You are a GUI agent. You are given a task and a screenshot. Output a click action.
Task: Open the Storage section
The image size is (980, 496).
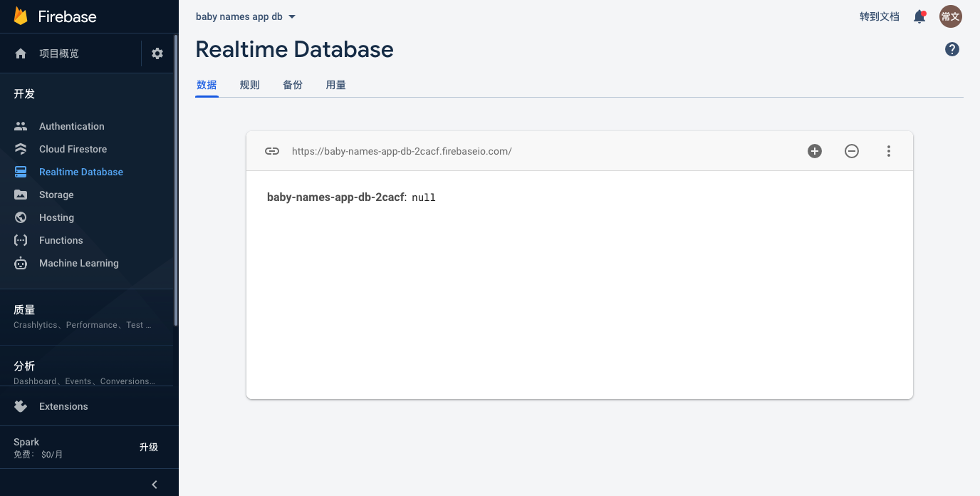(x=58, y=195)
